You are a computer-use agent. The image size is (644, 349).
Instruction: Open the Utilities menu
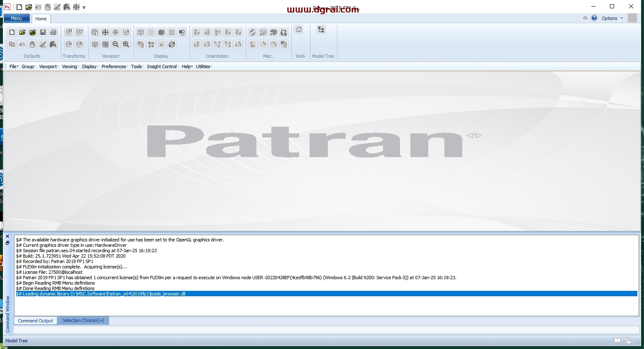pyautogui.click(x=204, y=66)
